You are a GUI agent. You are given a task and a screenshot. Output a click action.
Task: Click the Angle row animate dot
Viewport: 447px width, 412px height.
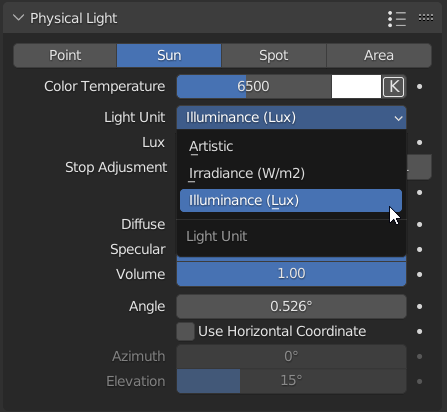[420, 307]
